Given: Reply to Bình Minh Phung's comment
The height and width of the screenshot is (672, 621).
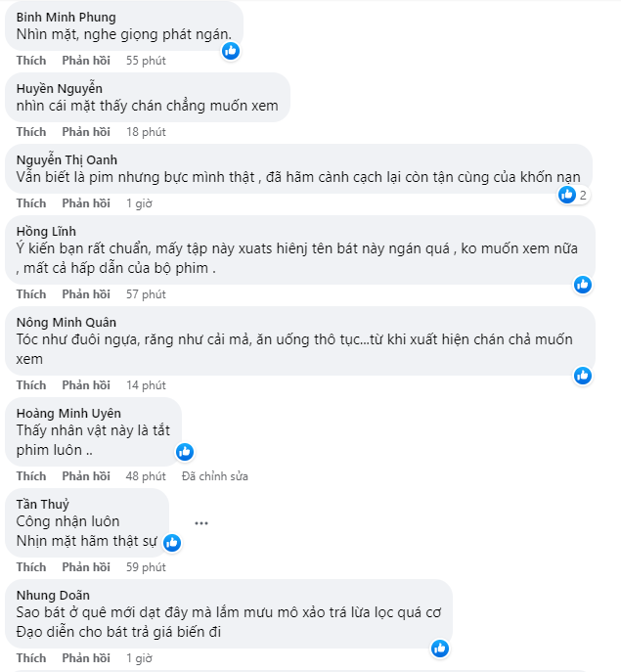Looking at the screenshot, I should click(x=86, y=61).
